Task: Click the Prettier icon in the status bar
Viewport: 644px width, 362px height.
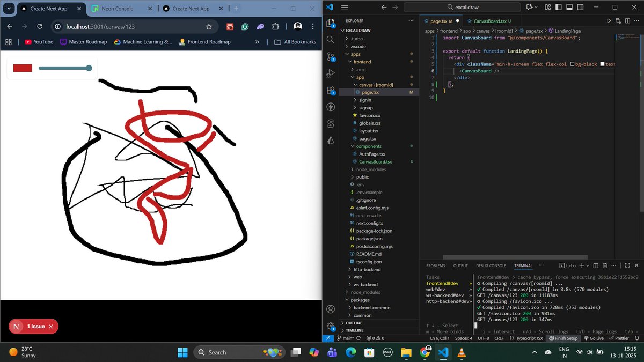Action: point(620,338)
